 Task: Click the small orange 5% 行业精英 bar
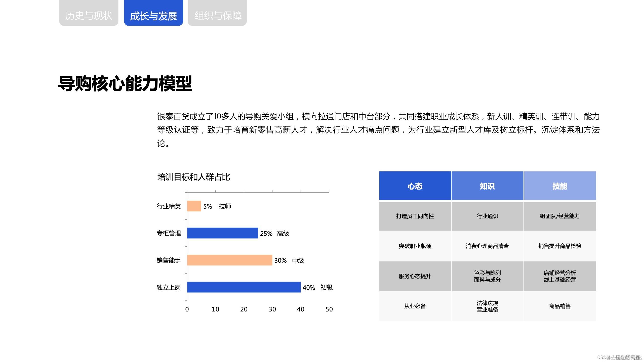[194, 206]
